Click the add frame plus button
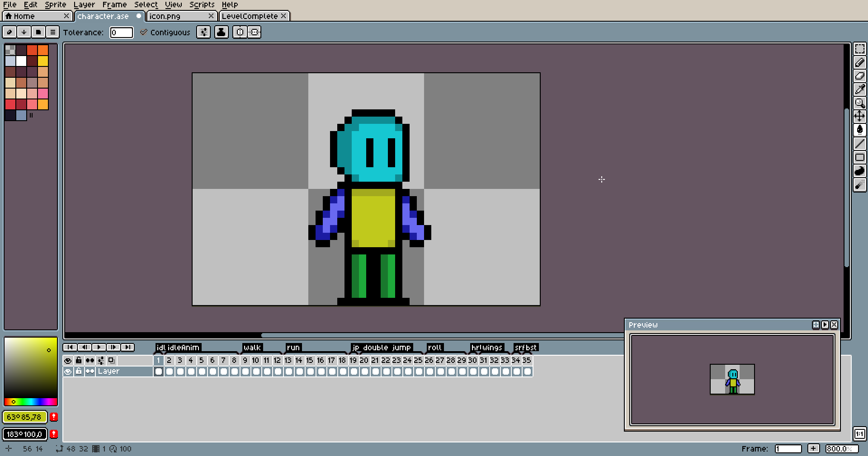The width and height of the screenshot is (868, 456). coord(813,449)
